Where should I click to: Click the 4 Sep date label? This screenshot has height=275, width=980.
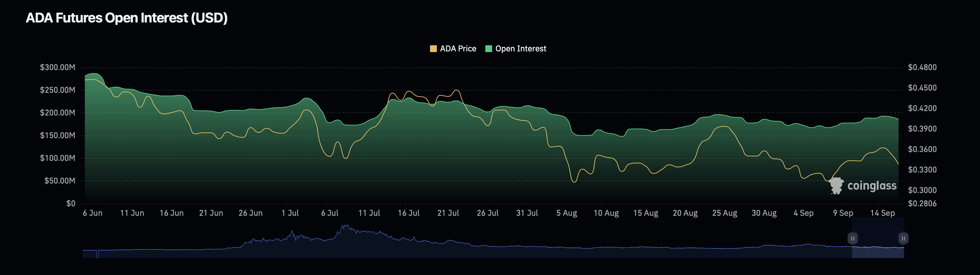coord(803,213)
